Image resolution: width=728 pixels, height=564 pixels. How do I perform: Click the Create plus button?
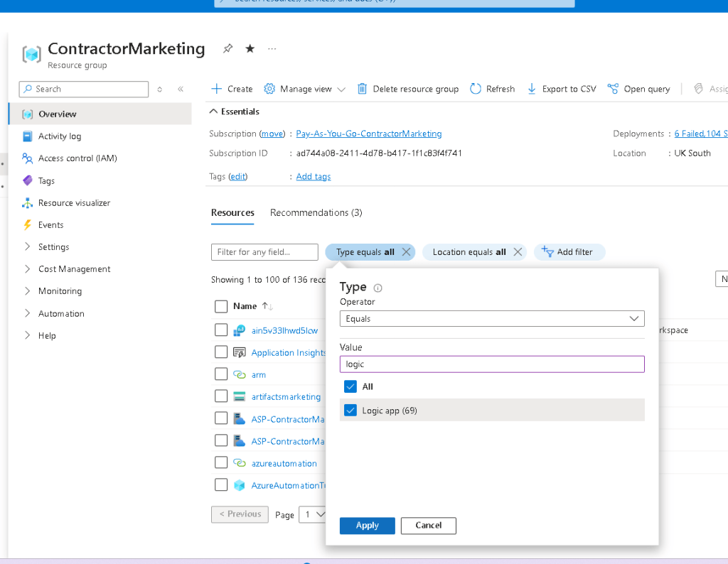point(232,89)
